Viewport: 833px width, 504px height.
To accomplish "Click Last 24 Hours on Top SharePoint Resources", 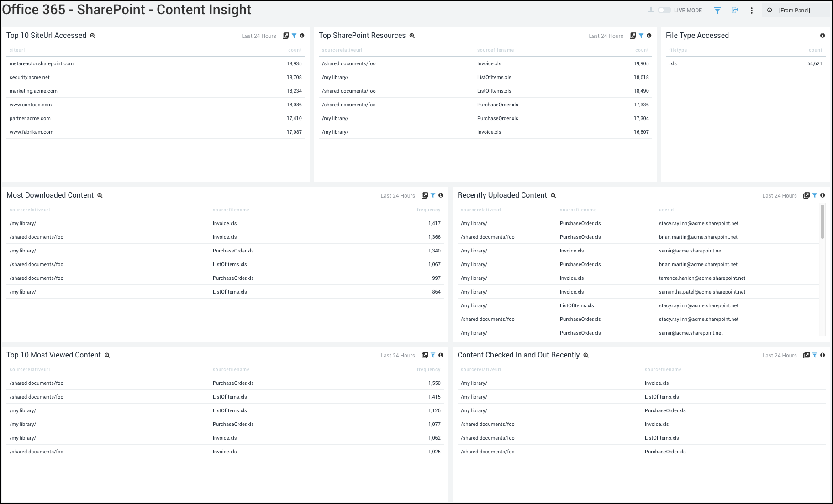I will click(x=606, y=36).
